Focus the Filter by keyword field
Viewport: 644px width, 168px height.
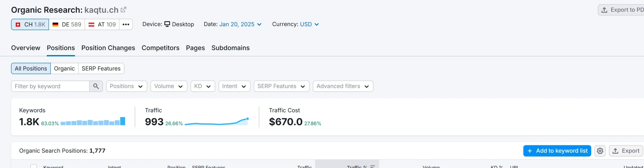(50, 86)
